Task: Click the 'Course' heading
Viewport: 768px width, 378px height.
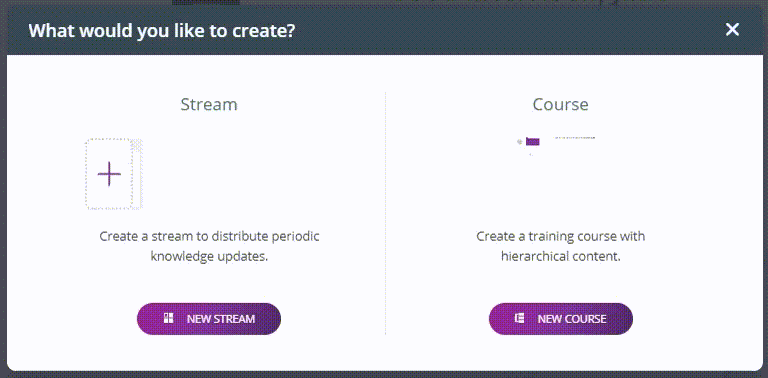Action: [x=560, y=104]
